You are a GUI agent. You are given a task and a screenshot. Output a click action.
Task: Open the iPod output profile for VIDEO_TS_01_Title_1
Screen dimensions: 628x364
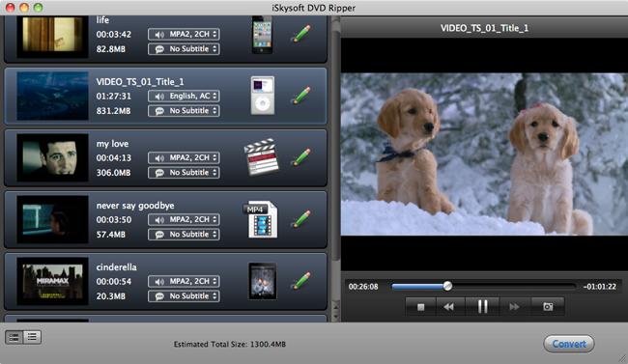[x=263, y=96]
